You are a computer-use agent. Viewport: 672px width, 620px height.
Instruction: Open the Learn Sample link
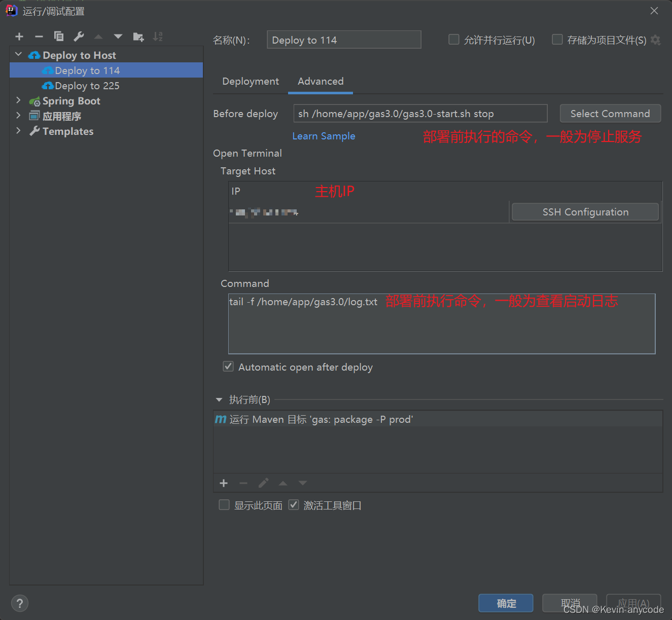coord(324,136)
